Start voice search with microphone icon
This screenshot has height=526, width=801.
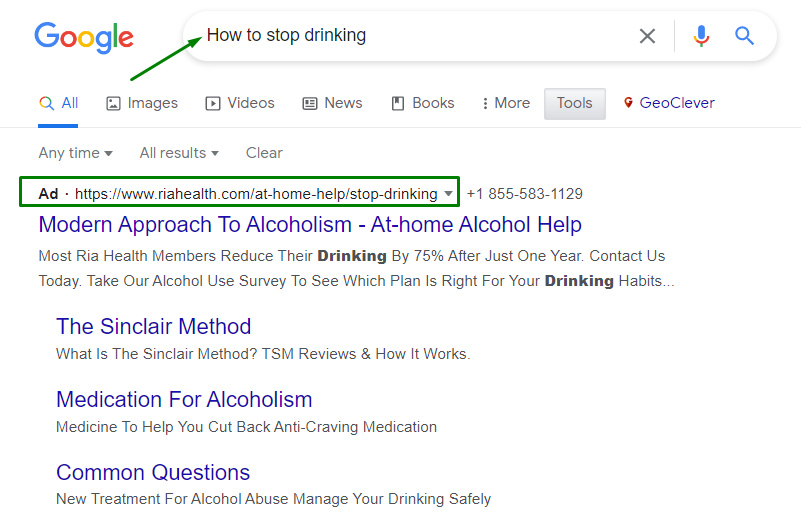coord(701,36)
